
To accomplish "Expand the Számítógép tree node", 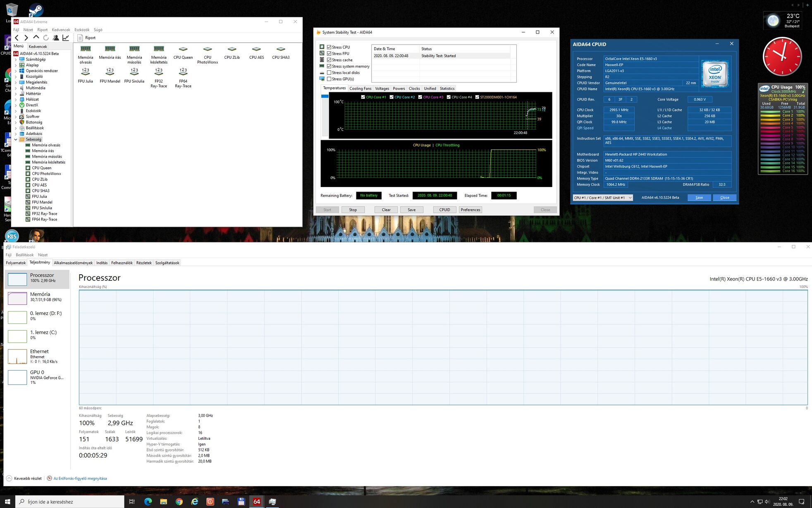I will click(x=16, y=60).
